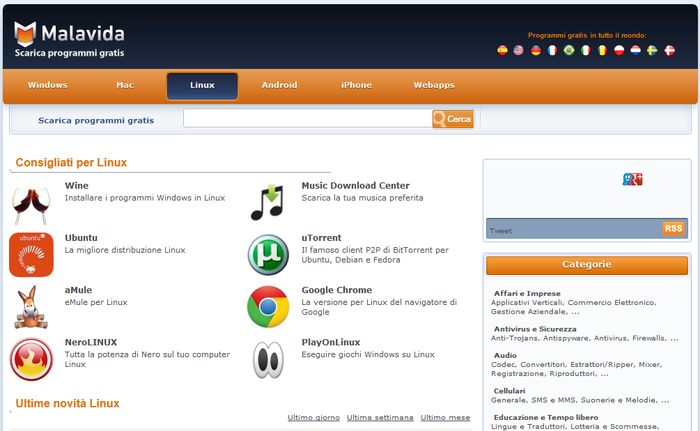Open the aMule donkey icon
Image resolution: width=700 pixels, height=431 pixels.
(x=30, y=307)
